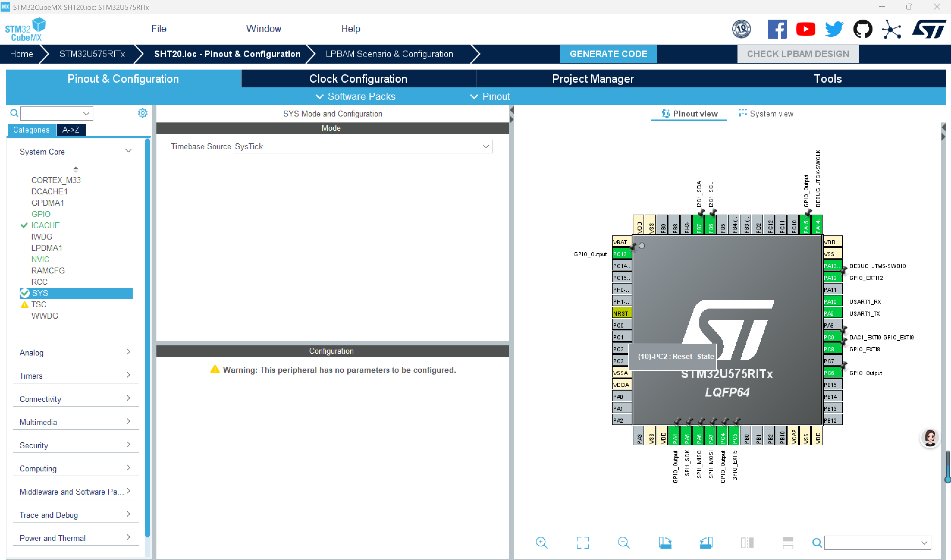Rotate the chip view counter-clockwise
Viewport: 951px width, 560px height.
coord(706,543)
